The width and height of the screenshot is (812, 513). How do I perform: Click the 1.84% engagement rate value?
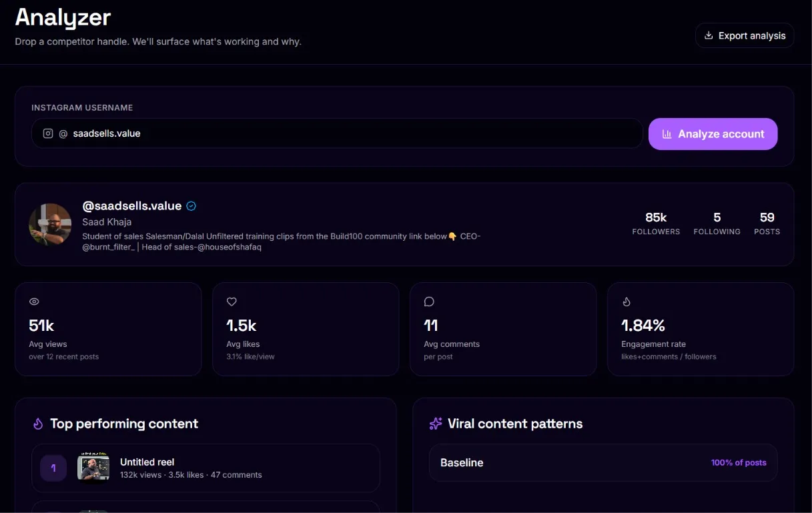[x=643, y=326]
